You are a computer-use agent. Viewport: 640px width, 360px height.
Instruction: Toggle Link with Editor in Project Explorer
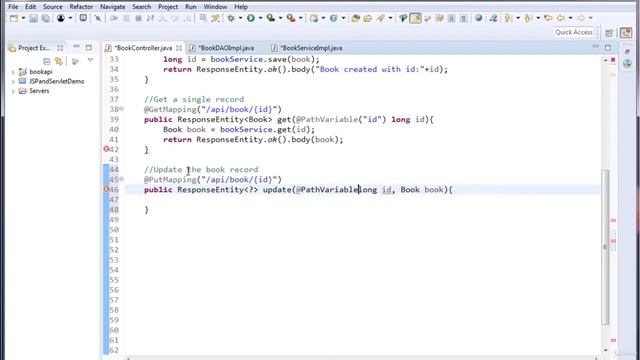point(59,61)
